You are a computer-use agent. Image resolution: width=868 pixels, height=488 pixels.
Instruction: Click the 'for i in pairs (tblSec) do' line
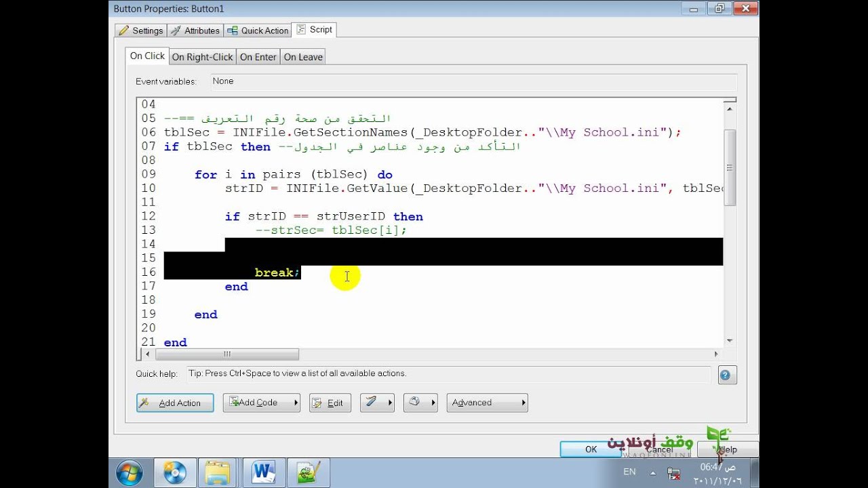(x=294, y=174)
